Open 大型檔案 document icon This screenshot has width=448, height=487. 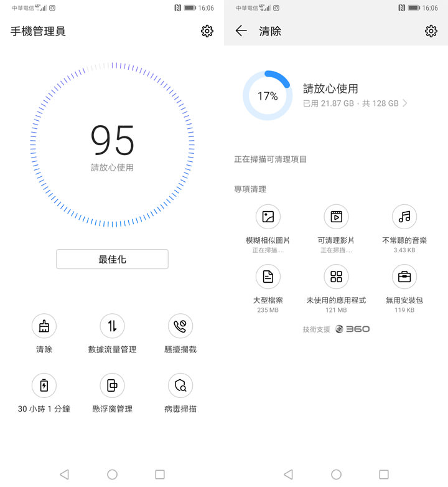[268, 277]
